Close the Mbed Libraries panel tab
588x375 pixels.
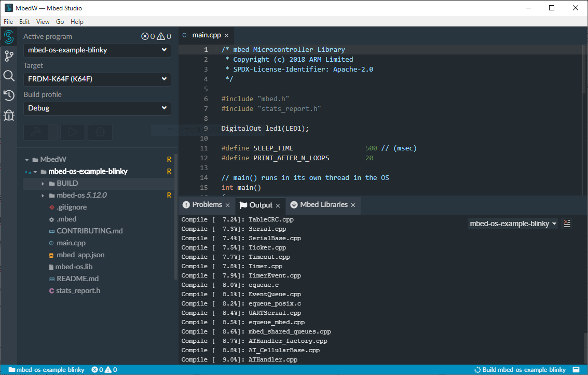(x=353, y=205)
